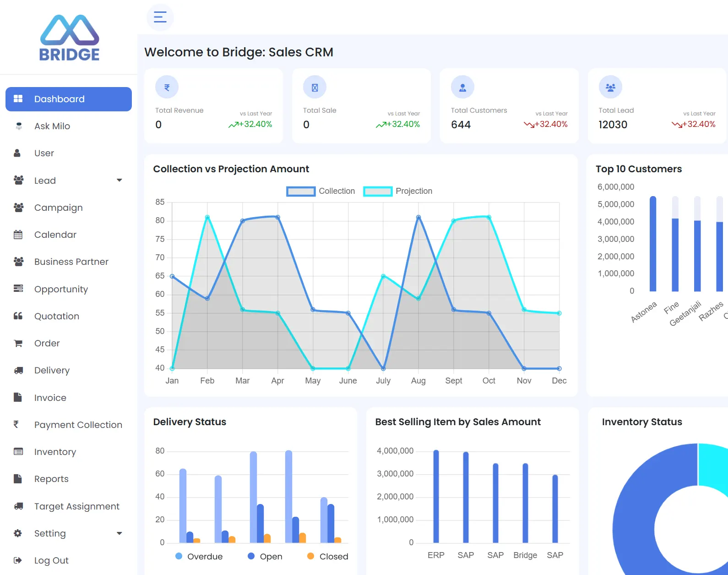728x575 pixels.
Task: Click the Business Partner group icon
Action: [x=19, y=262]
